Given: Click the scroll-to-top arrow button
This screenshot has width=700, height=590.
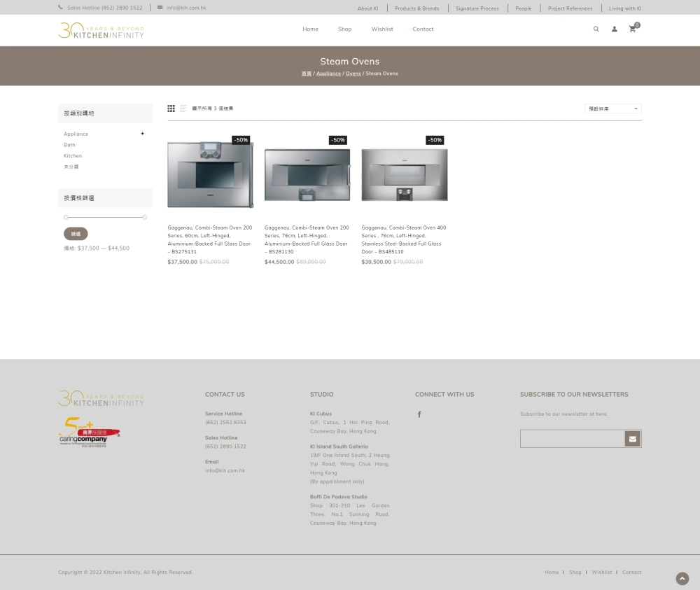Looking at the screenshot, I should click(x=682, y=579).
